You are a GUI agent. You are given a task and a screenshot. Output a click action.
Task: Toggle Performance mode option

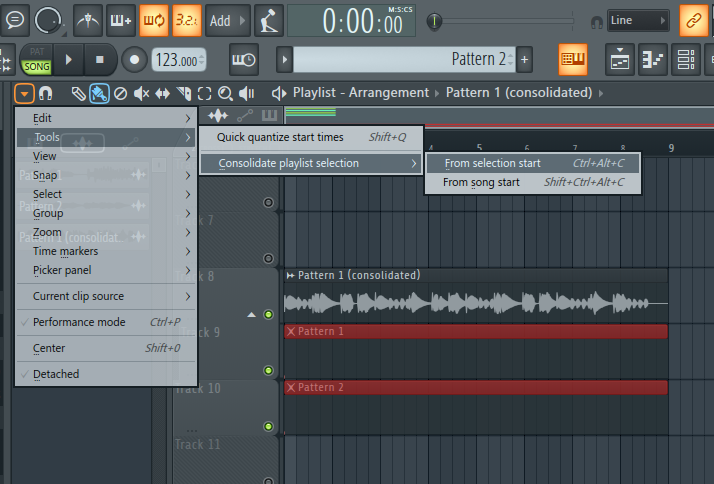coord(107,322)
